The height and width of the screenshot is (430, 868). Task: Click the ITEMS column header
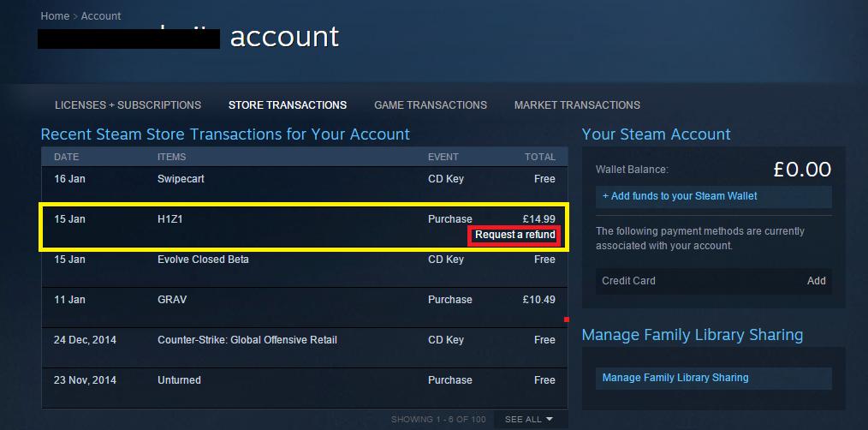pyautogui.click(x=171, y=157)
